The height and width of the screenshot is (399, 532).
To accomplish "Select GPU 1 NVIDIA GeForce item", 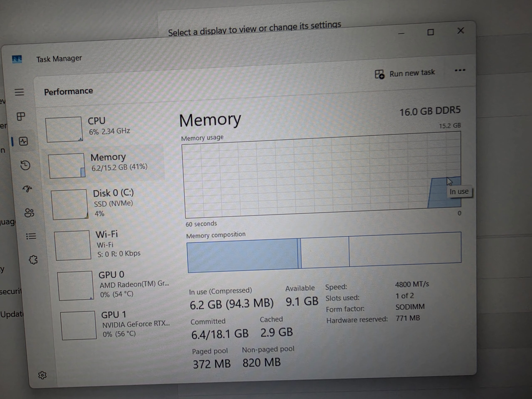I will 116,325.
